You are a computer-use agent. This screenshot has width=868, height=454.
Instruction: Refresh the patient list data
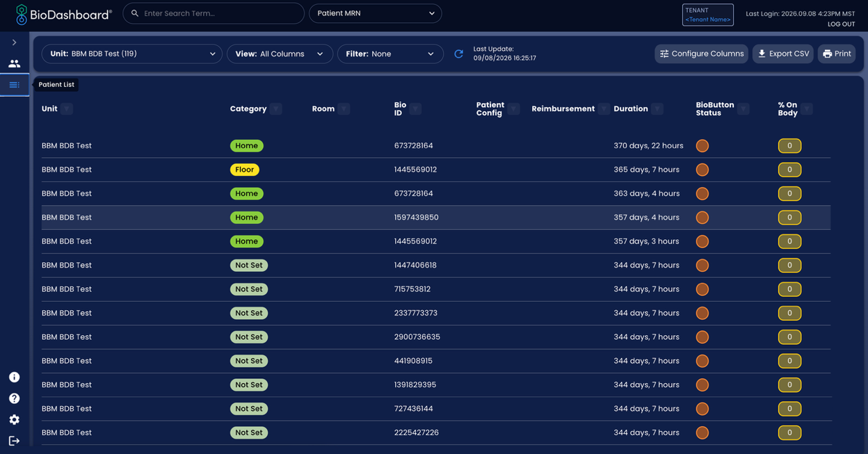point(458,54)
